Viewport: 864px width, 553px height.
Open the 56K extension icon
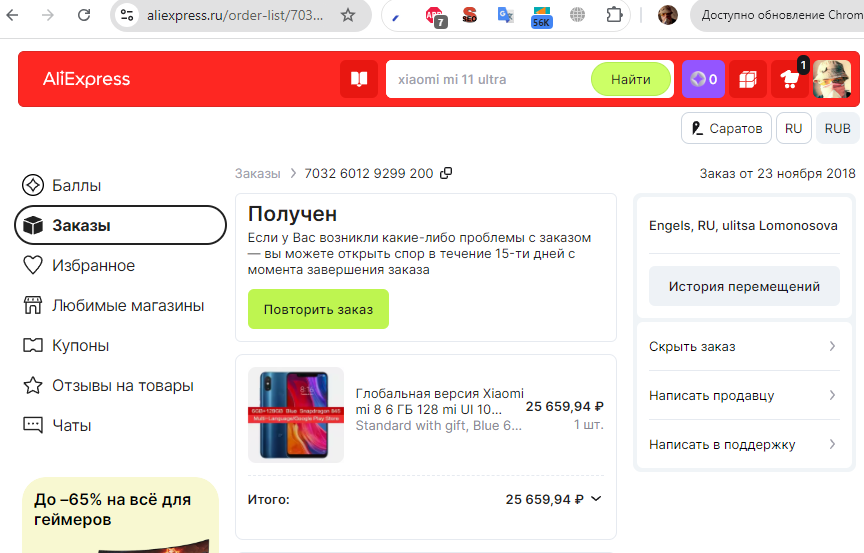pyautogui.click(x=541, y=17)
